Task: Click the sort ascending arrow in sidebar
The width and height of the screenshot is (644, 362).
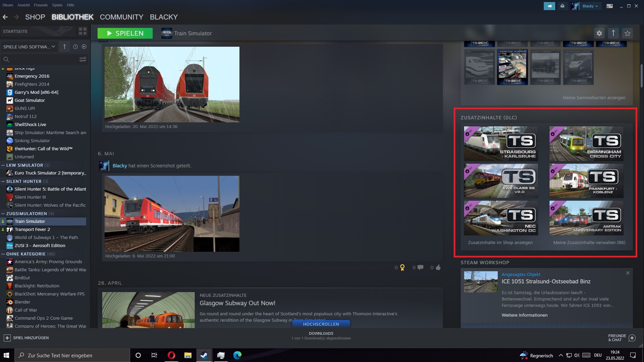Action: point(65,47)
